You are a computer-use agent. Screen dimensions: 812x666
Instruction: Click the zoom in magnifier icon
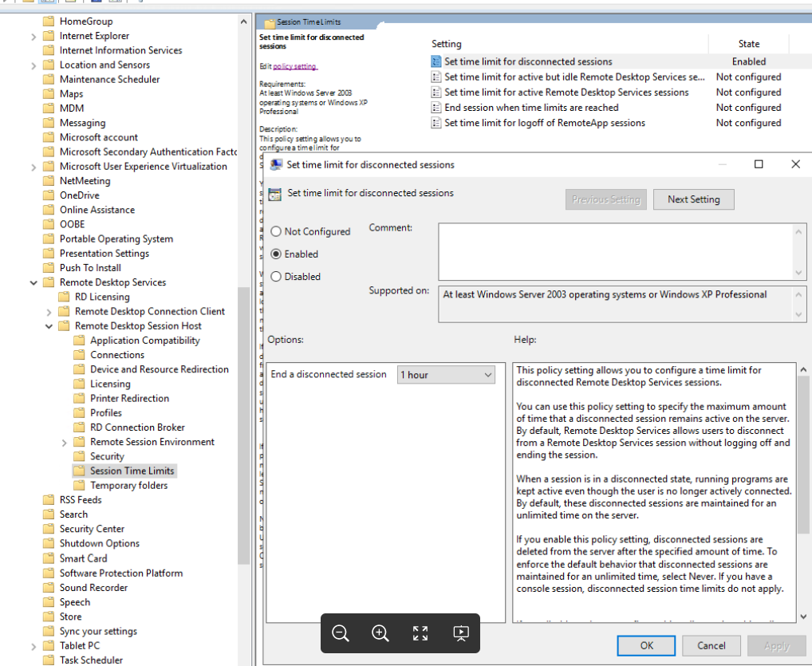(x=380, y=633)
